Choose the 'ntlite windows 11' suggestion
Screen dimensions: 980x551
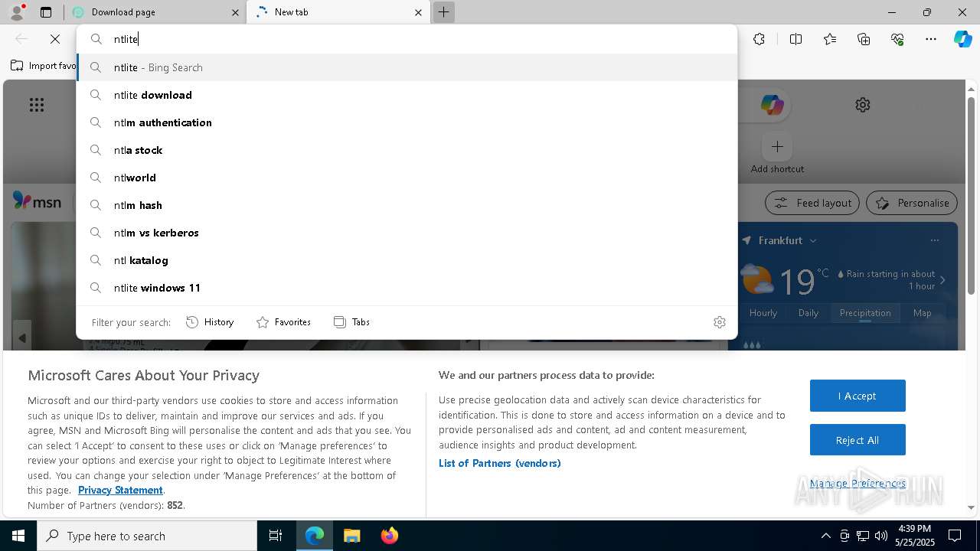click(x=407, y=288)
